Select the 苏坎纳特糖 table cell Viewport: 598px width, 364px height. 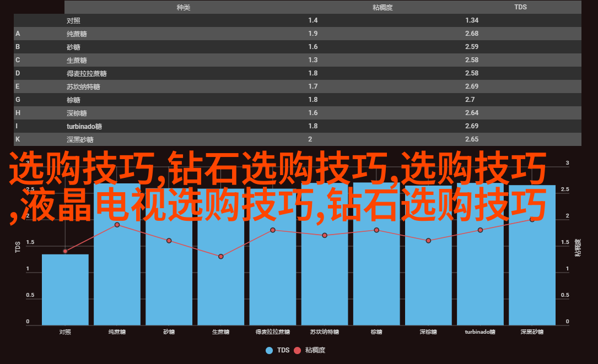[x=83, y=86]
